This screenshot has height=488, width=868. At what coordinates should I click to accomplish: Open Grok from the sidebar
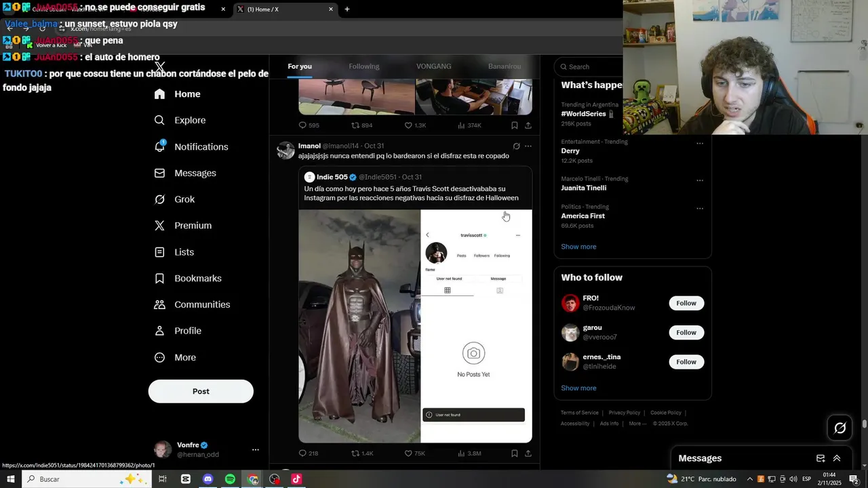tap(174, 199)
